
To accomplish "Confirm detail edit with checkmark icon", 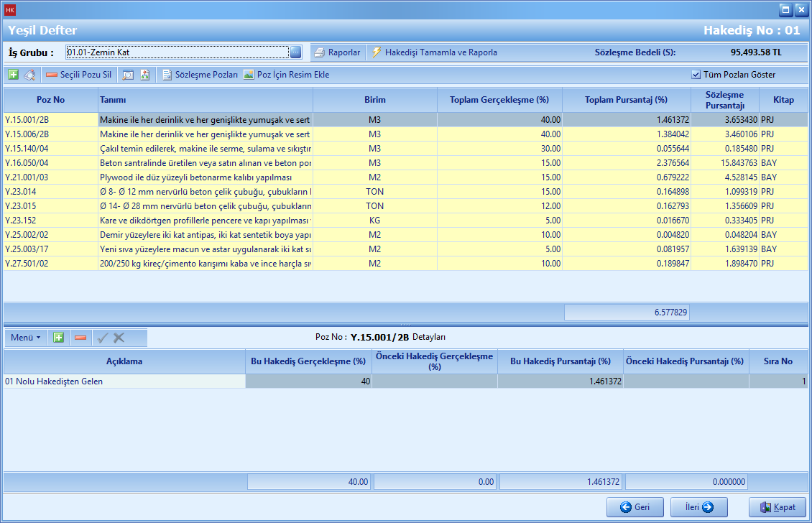I will click(x=103, y=337).
